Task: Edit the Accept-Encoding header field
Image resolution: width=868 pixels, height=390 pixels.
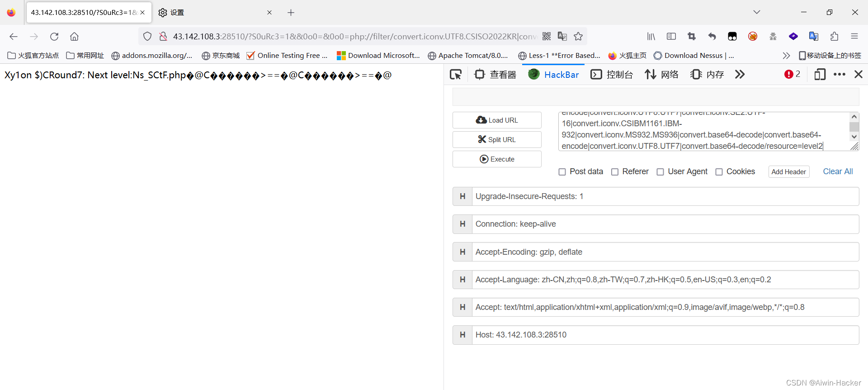Action: [665, 252]
